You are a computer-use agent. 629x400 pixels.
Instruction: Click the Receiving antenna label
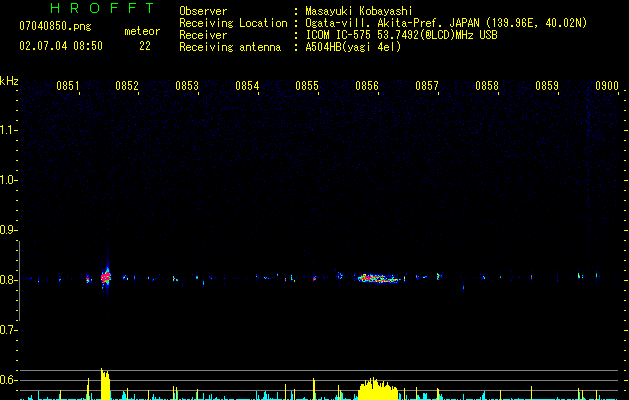point(230,47)
